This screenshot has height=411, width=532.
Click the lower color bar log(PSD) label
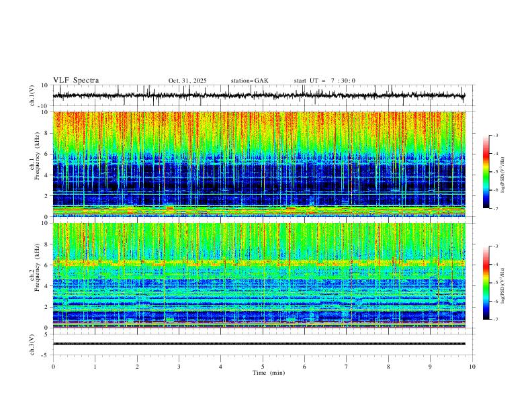click(503, 286)
